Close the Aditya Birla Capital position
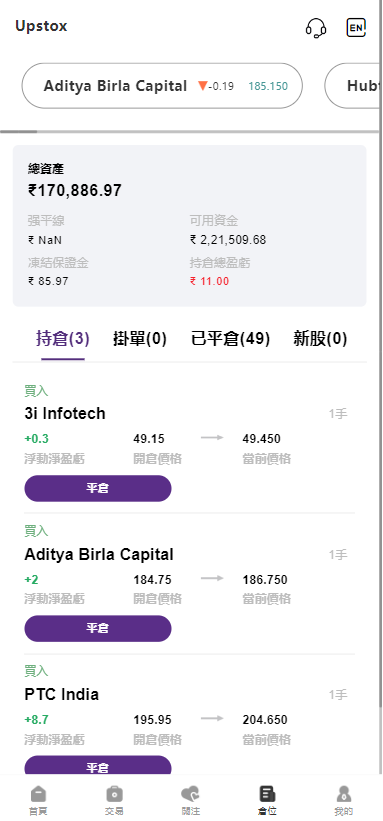Viewport: 383px width, 821px height. tap(98, 628)
